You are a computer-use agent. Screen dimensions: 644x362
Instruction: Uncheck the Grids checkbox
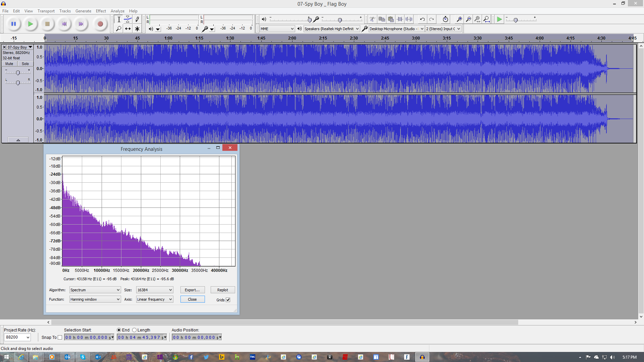tap(228, 300)
